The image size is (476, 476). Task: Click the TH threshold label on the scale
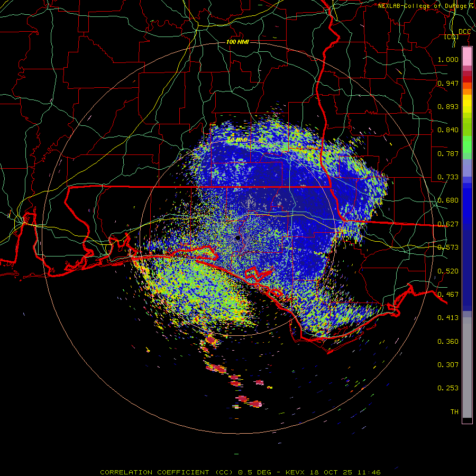pos(454,412)
